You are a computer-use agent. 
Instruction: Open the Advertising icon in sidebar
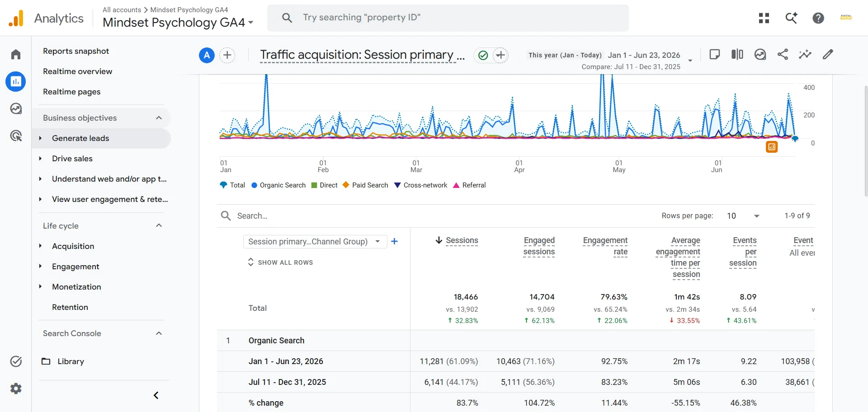[x=16, y=136]
